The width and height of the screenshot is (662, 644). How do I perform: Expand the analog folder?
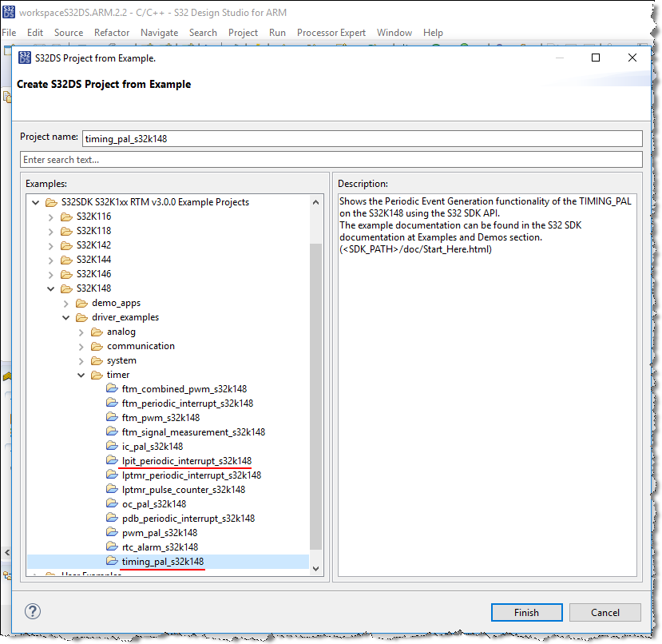81,332
